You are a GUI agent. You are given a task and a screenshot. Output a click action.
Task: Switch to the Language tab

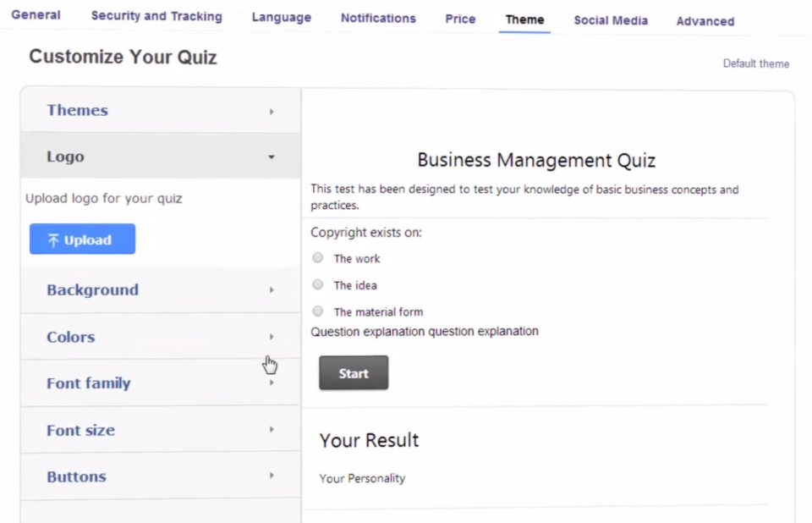point(282,16)
